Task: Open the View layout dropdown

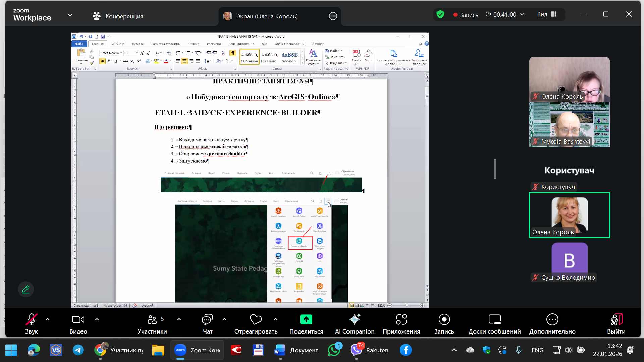Action: pos(547,14)
